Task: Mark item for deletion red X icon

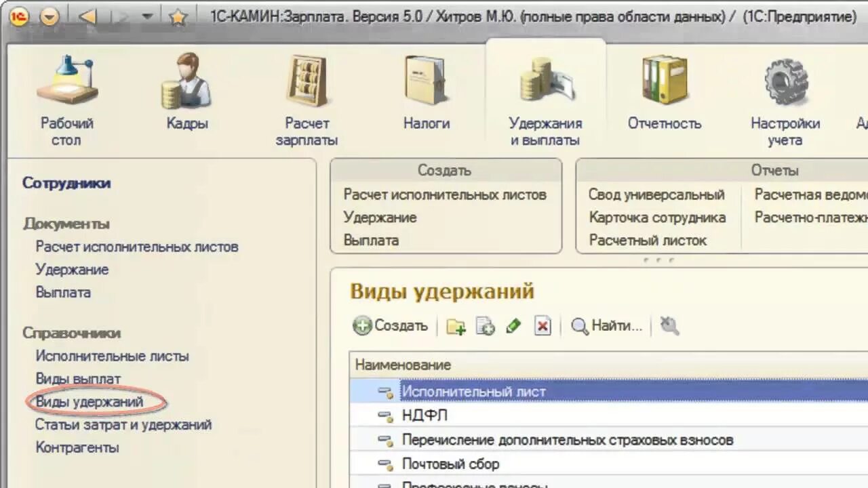Action: point(542,326)
